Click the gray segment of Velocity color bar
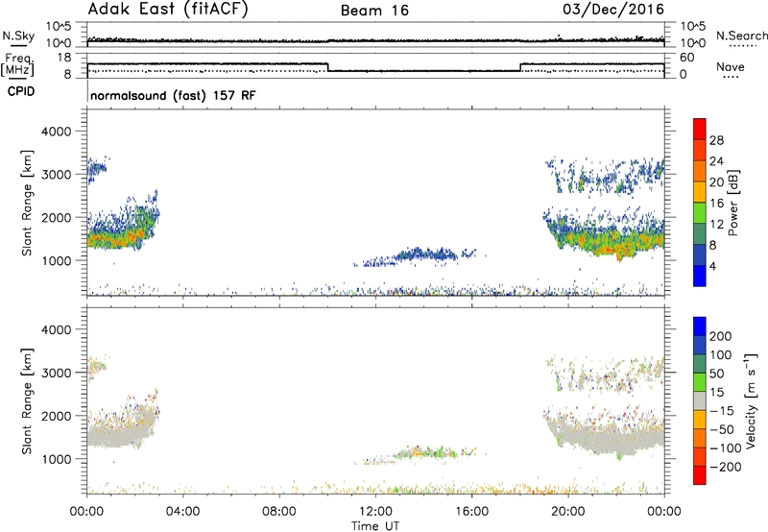This screenshot has height=532, width=768. click(x=700, y=400)
